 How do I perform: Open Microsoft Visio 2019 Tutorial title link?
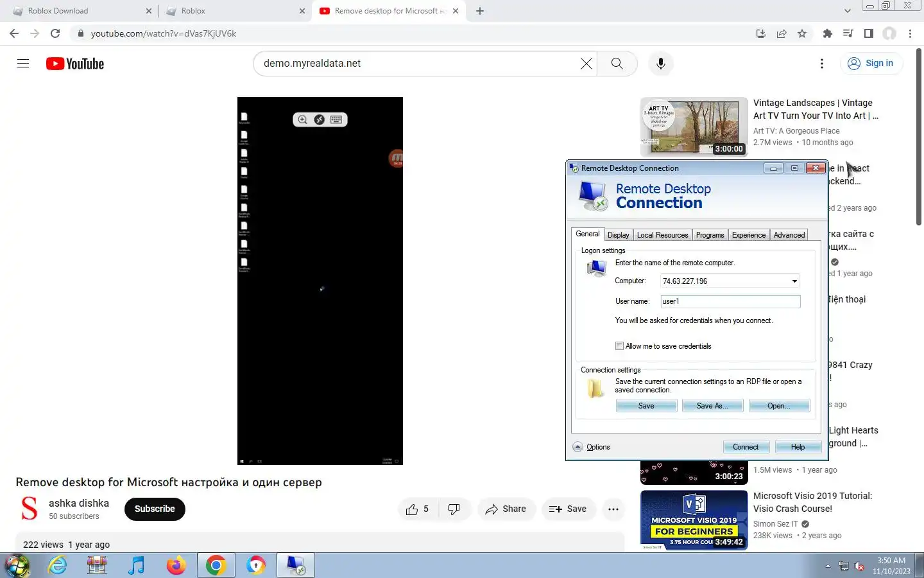tap(812, 502)
